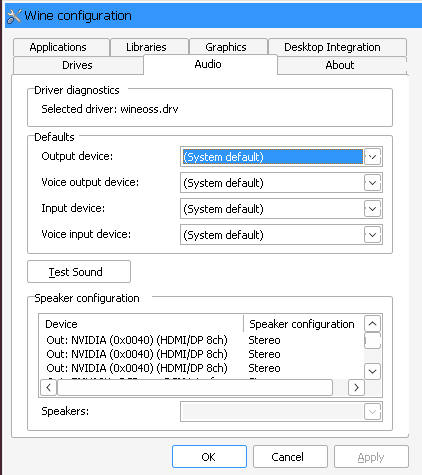Select the Audio tab
422x475 pixels.
coord(210,64)
